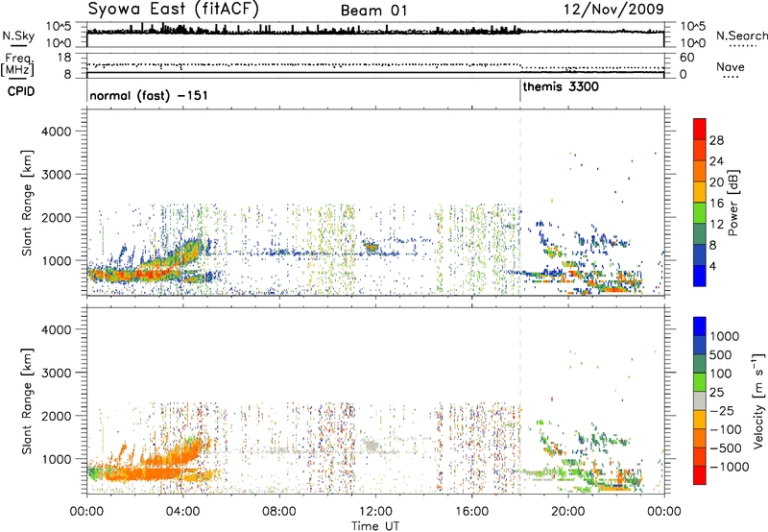Click the "16:00" time axis label
The height and width of the screenshot is (532, 768).
pyautogui.click(x=471, y=512)
